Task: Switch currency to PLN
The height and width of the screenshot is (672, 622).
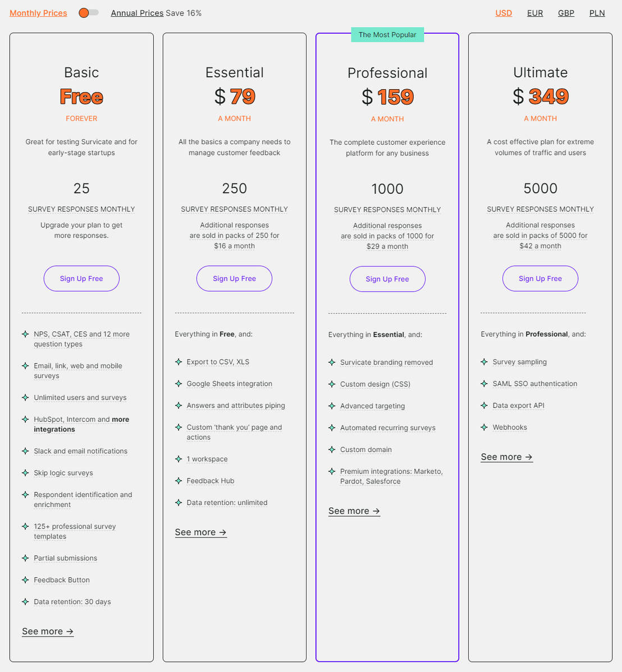Action: point(597,13)
